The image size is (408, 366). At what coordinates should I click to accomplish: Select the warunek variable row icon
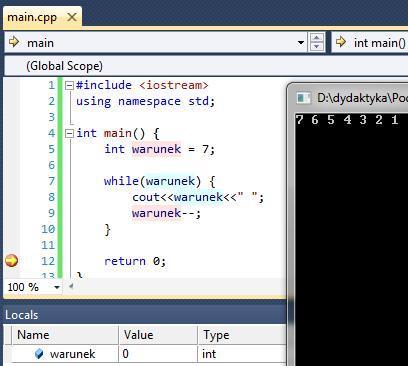point(39,354)
